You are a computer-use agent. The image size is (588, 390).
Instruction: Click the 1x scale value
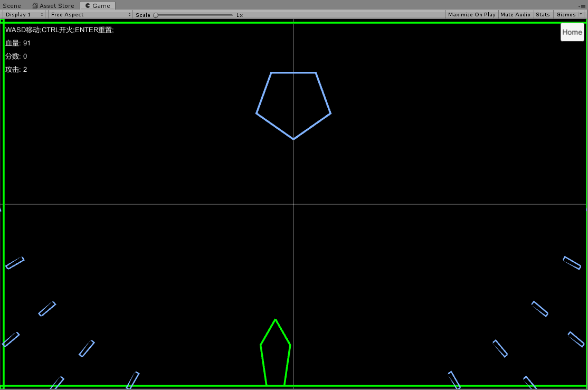[240, 15]
